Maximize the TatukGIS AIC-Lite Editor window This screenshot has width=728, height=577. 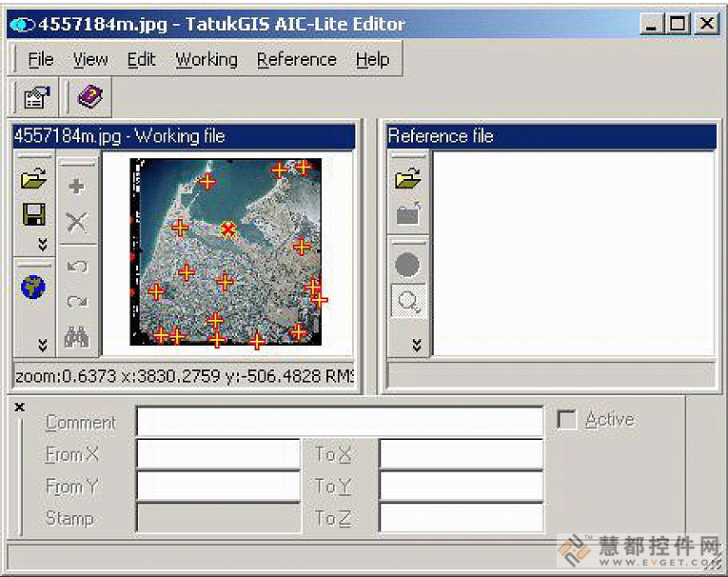tap(678, 23)
